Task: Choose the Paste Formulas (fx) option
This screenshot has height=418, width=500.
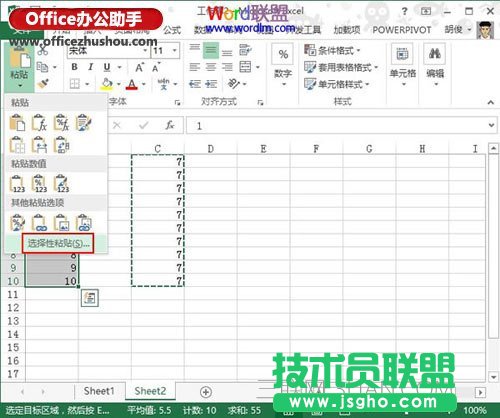Action: (39, 122)
